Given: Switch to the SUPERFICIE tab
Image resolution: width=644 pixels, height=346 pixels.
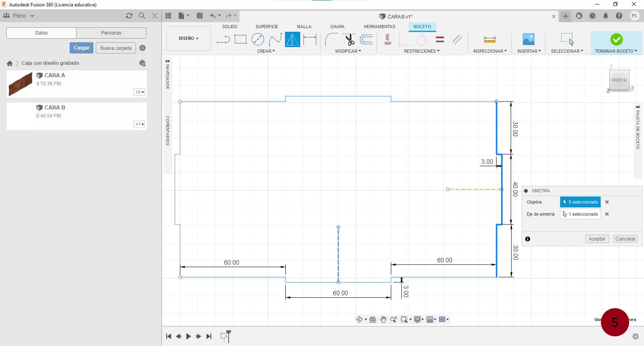Looking at the screenshot, I should click(x=267, y=27).
